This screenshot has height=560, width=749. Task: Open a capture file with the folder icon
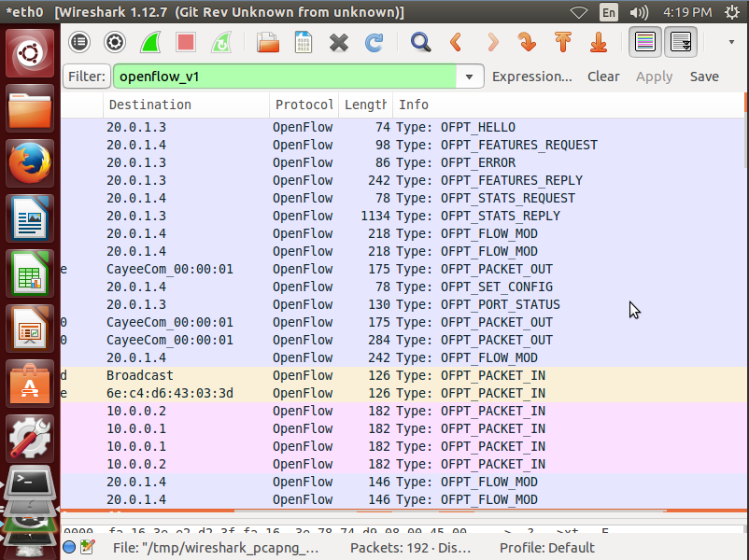267,43
